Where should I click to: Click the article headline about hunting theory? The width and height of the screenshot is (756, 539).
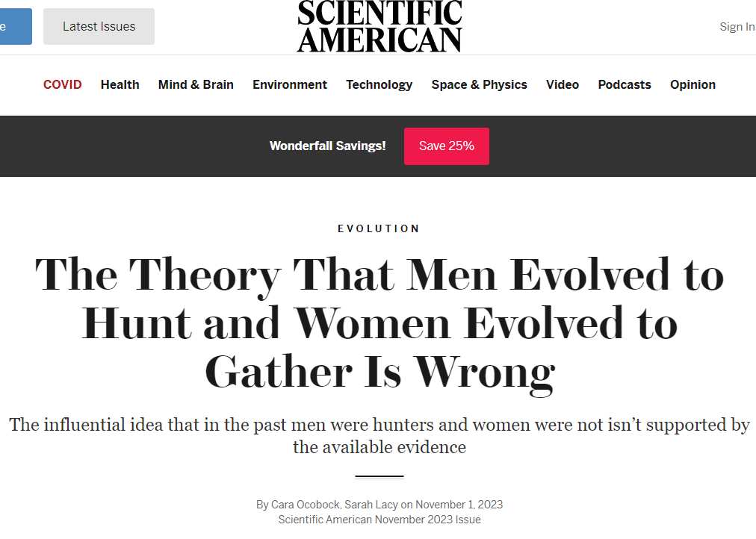pyautogui.click(x=379, y=323)
